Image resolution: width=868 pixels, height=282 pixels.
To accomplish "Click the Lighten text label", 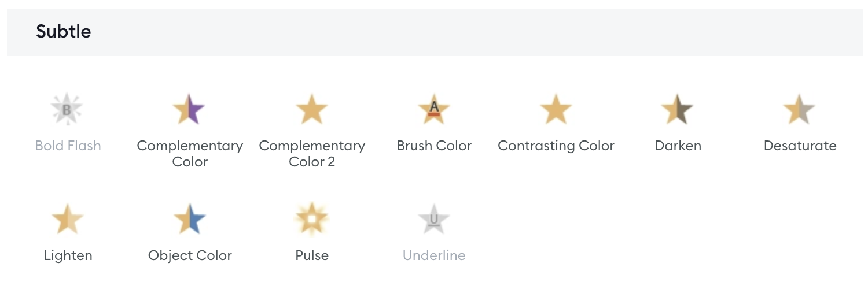I will click(68, 255).
